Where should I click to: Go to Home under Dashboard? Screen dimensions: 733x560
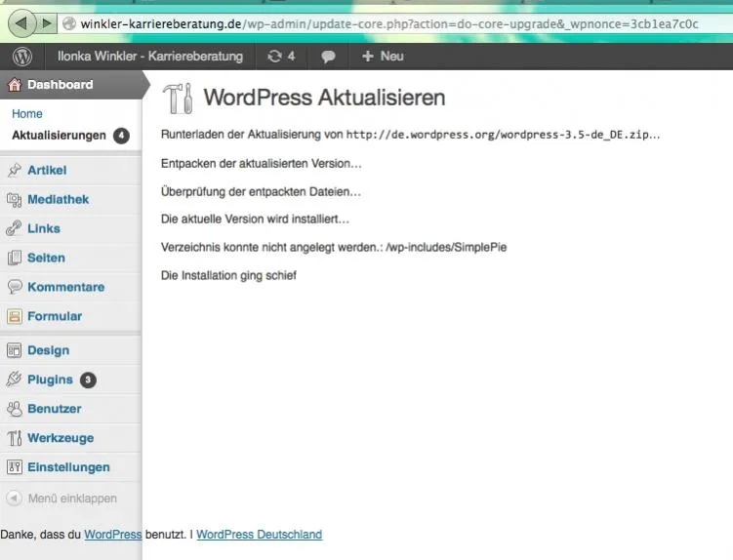26,113
